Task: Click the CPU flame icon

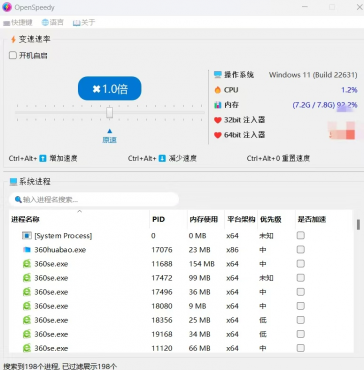Action: pos(218,90)
